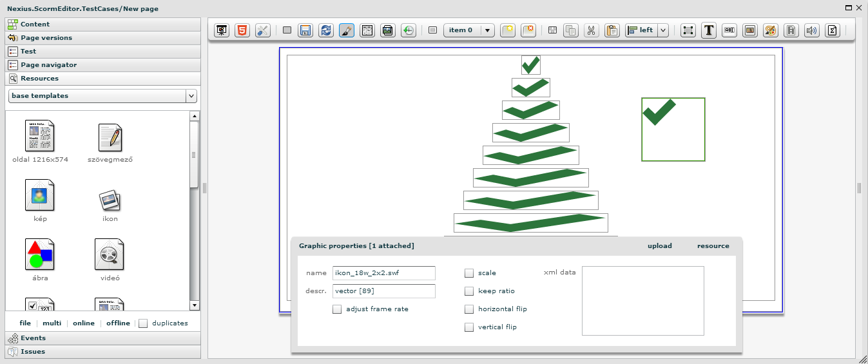Open the Page versions panel

click(x=46, y=38)
